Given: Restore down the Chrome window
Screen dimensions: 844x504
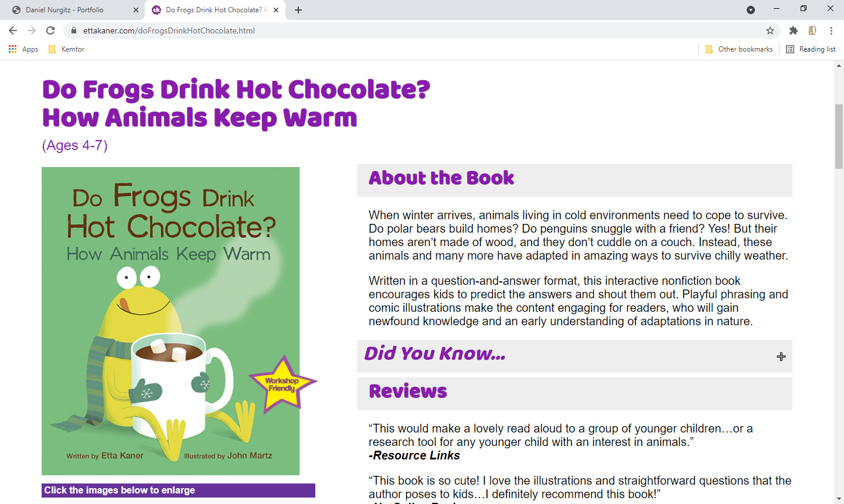Looking at the screenshot, I should tap(804, 9).
